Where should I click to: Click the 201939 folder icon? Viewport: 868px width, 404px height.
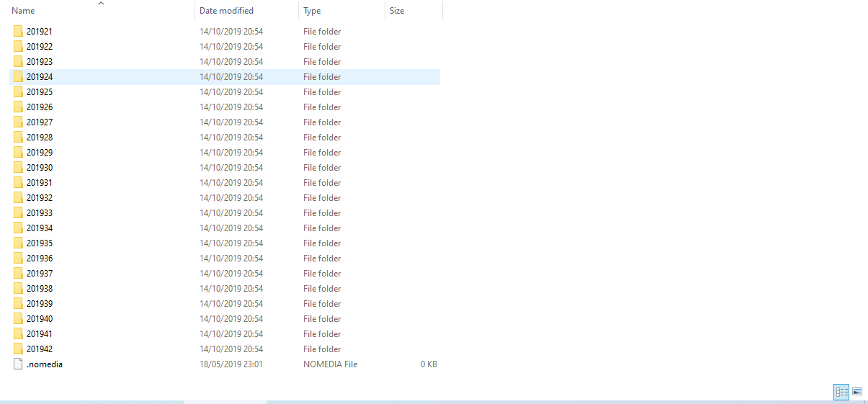pyautogui.click(x=18, y=304)
